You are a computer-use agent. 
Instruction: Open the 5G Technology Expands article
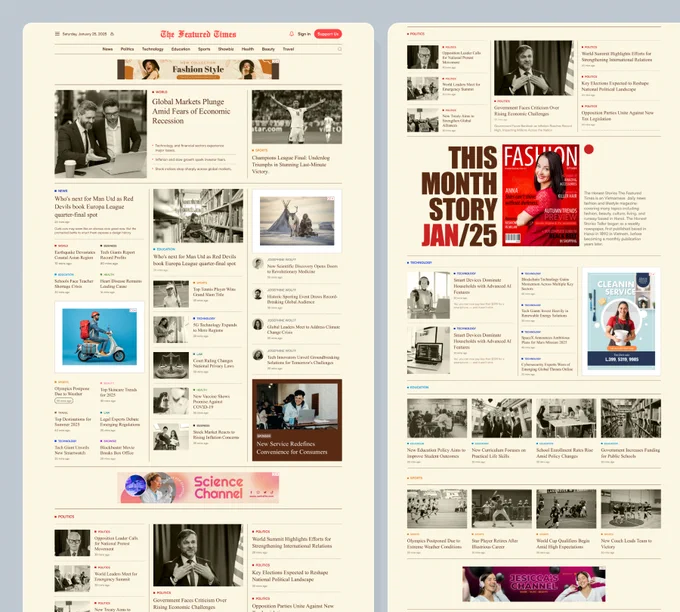coord(215,327)
